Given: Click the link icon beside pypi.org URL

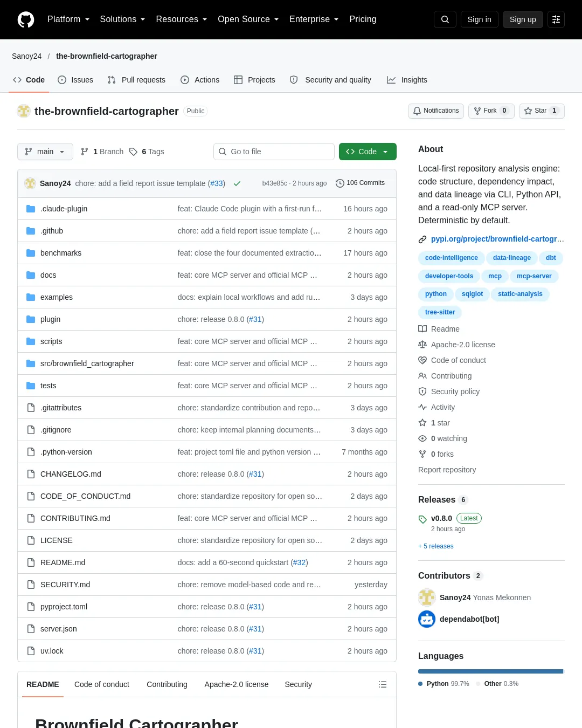Looking at the screenshot, I should (x=422, y=239).
